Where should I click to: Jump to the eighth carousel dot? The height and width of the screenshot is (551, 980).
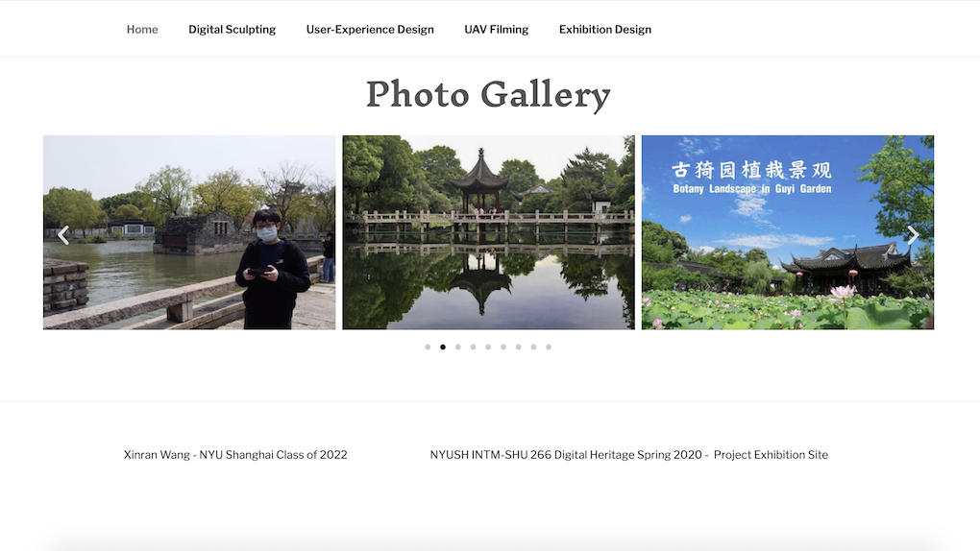533,347
